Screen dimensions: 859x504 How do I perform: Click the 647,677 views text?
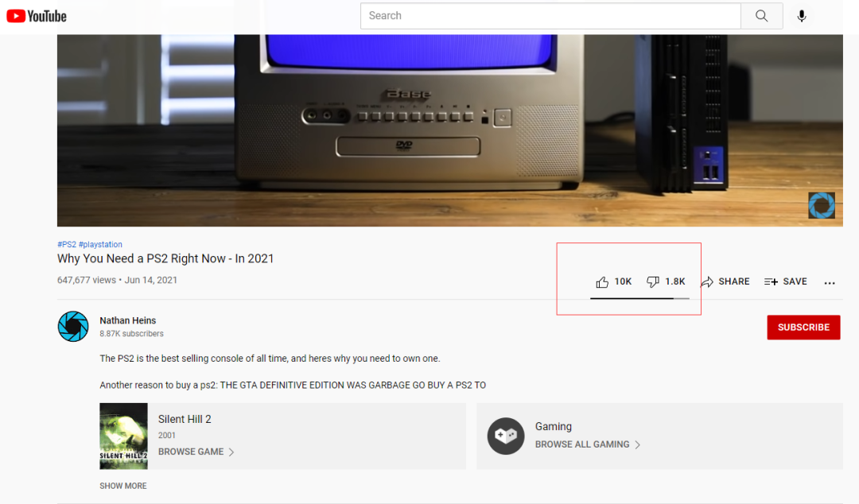87,280
